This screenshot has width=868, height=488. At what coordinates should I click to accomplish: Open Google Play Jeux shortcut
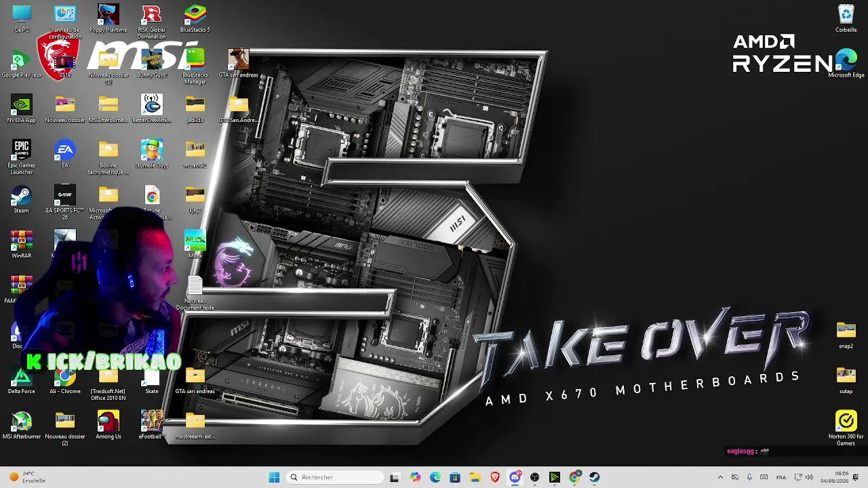click(22, 64)
